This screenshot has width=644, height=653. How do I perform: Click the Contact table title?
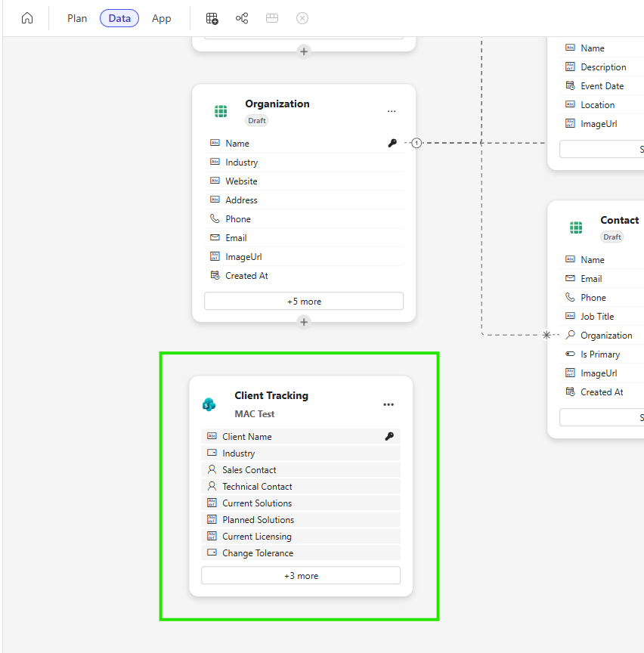click(x=620, y=220)
